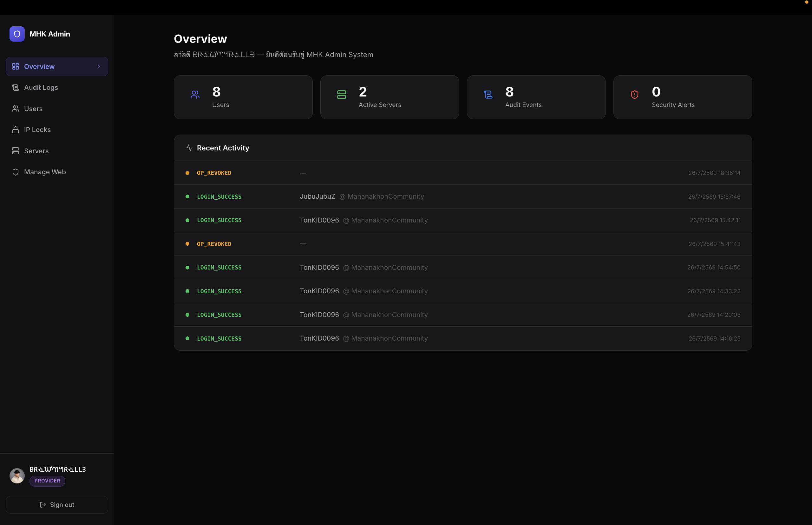Expand the Overview chevron arrow
This screenshot has height=525, width=812.
pos(99,66)
